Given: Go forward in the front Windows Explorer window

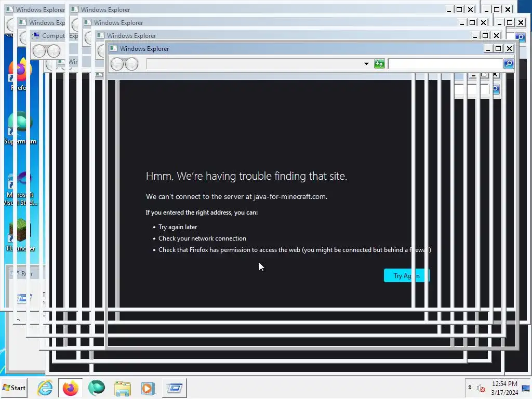Looking at the screenshot, I should coord(131,64).
